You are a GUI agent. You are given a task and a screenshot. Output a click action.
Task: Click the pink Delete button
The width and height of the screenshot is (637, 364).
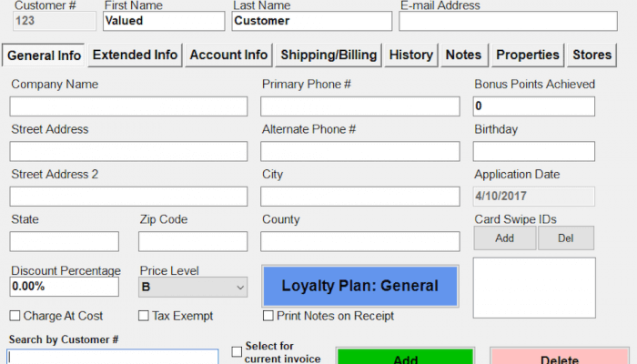pyautogui.click(x=559, y=357)
